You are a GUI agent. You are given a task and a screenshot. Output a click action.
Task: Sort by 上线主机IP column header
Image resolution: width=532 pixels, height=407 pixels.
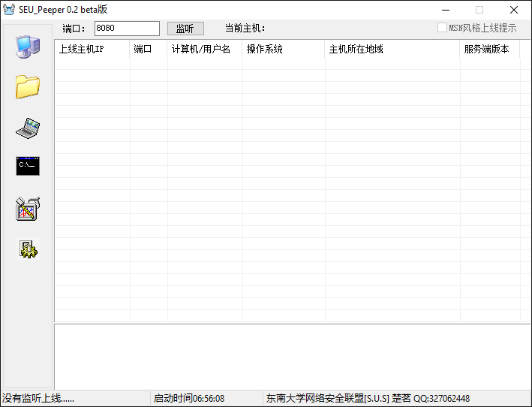[92, 50]
